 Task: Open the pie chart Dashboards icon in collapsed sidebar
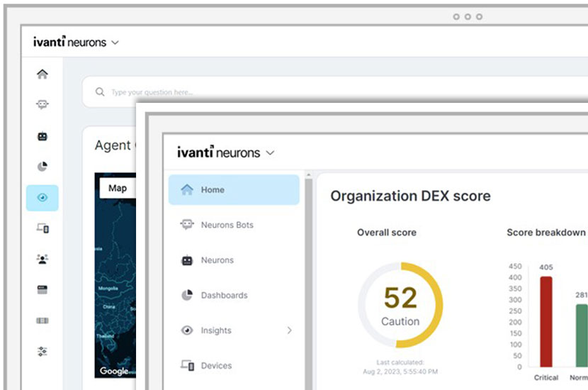pyautogui.click(x=43, y=167)
